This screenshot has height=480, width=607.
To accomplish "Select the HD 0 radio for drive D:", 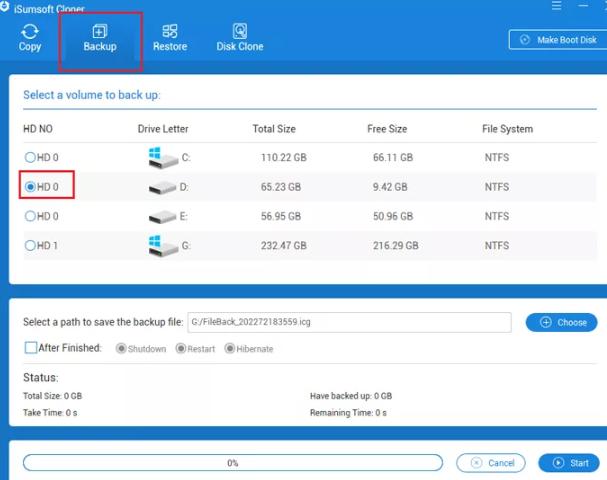I will (30, 187).
